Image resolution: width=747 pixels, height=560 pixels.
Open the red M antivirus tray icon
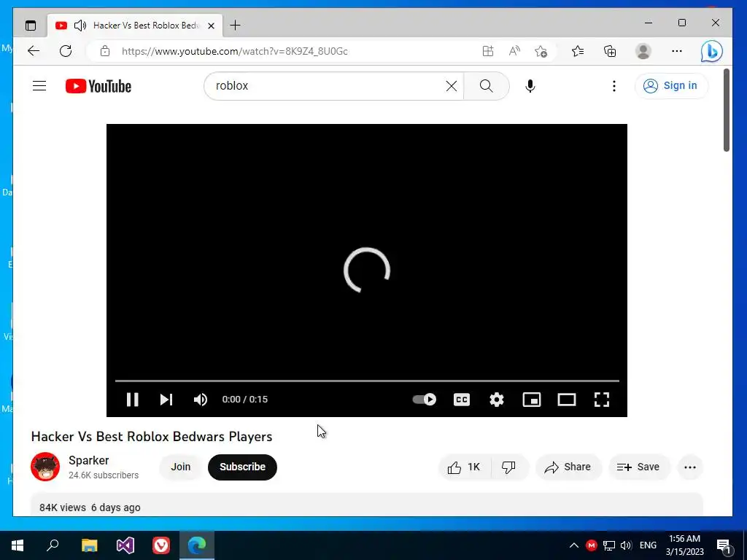(x=591, y=545)
